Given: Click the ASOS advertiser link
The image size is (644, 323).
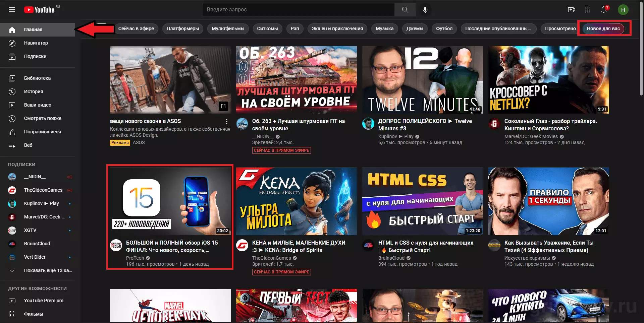Looking at the screenshot, I should pyautogui.click(x=139, y=142).
